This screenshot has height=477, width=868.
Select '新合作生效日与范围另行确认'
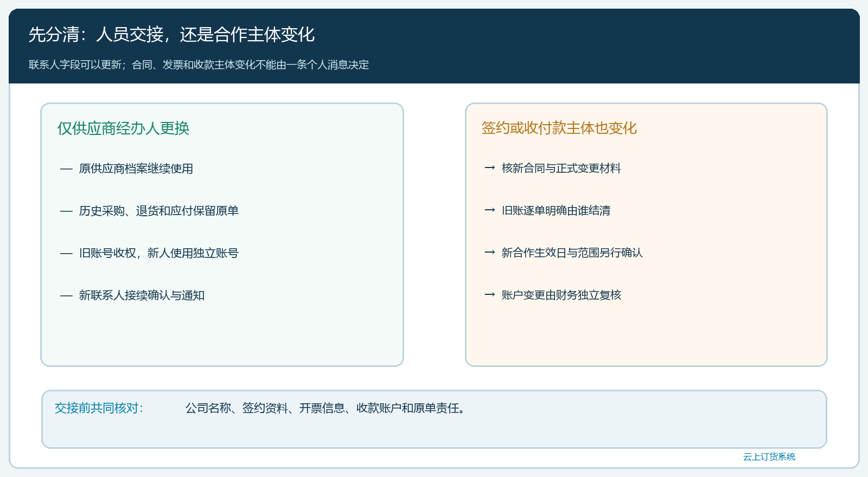tap(572, 253)
